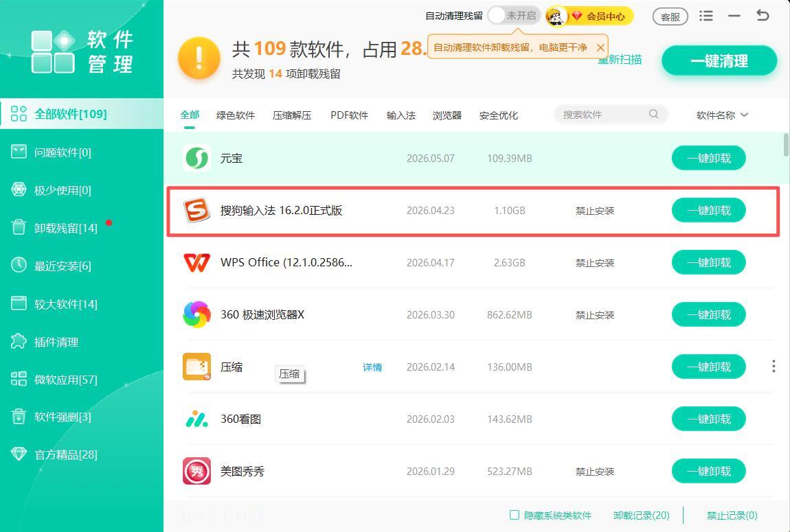
Task: Click the back arrow icon at top right
Action: click(x=763, y=16)
